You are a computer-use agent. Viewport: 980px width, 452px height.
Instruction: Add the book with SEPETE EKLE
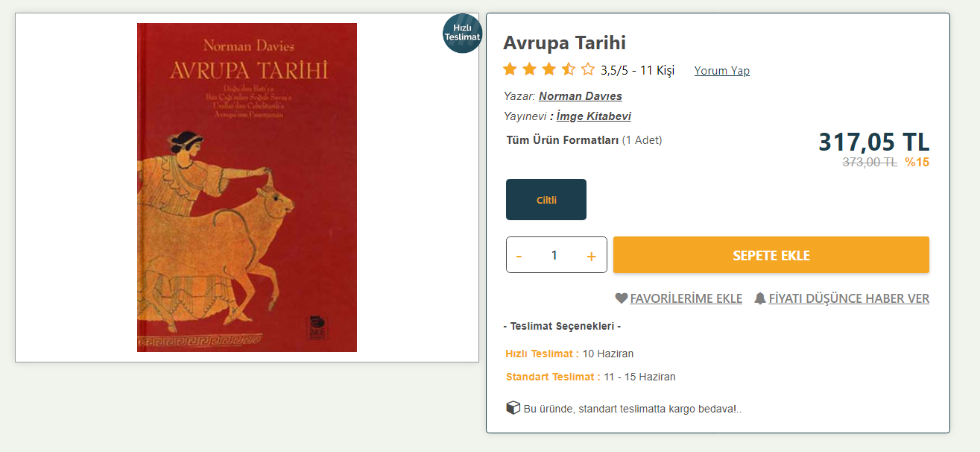point(771,255)
